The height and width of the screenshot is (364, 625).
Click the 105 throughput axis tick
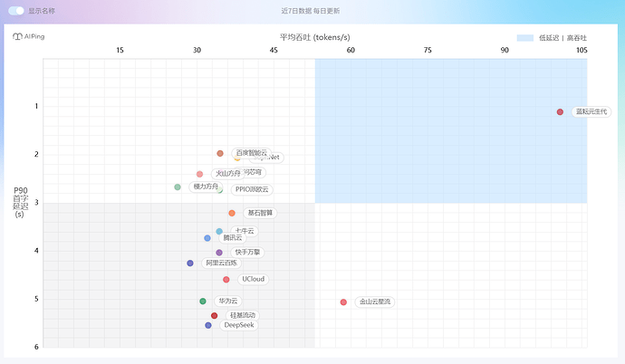click(582, 50)
